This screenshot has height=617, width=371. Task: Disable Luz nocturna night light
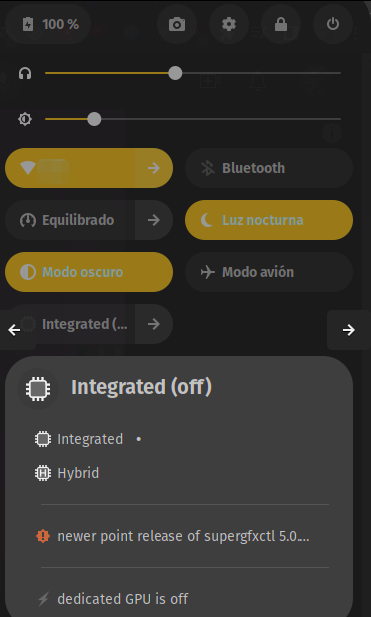click(269, 220)
